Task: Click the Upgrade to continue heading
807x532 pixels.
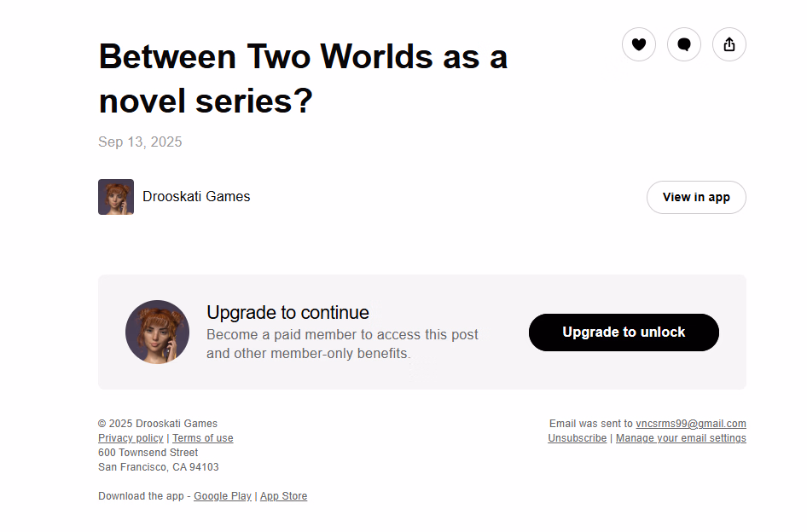Action: (x=287, y=312)
